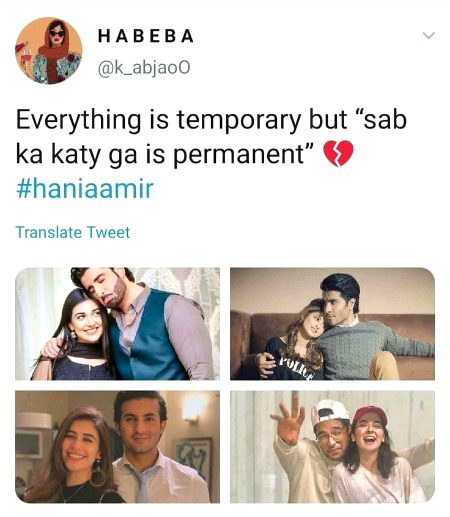Tap the broken heart emoji
Viewport: 450px width, 517px height.
338,153
